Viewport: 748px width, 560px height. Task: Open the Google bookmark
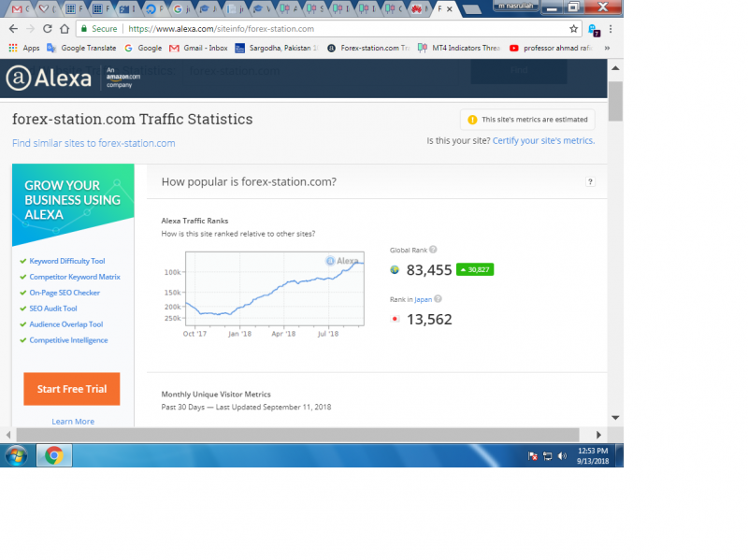click(x=143, y=48)
